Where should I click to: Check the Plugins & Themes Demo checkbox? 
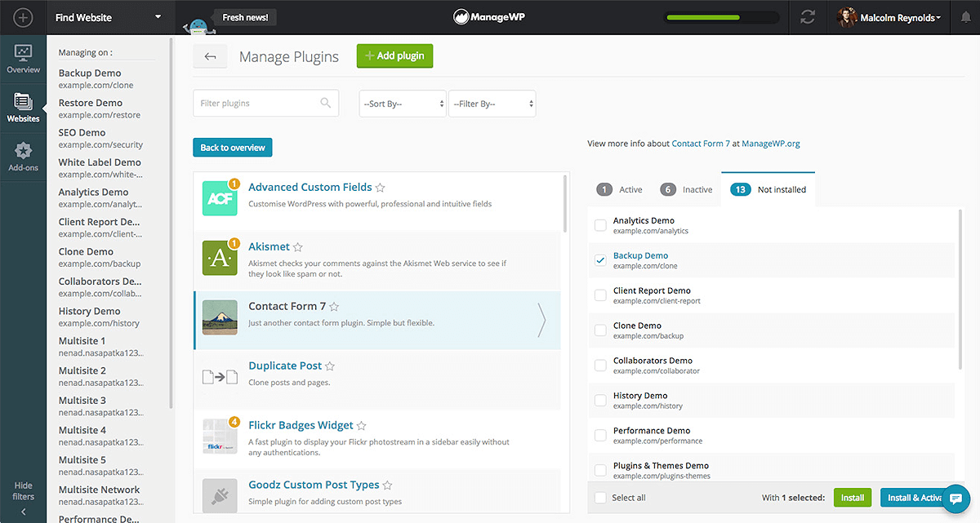(600, 471)
